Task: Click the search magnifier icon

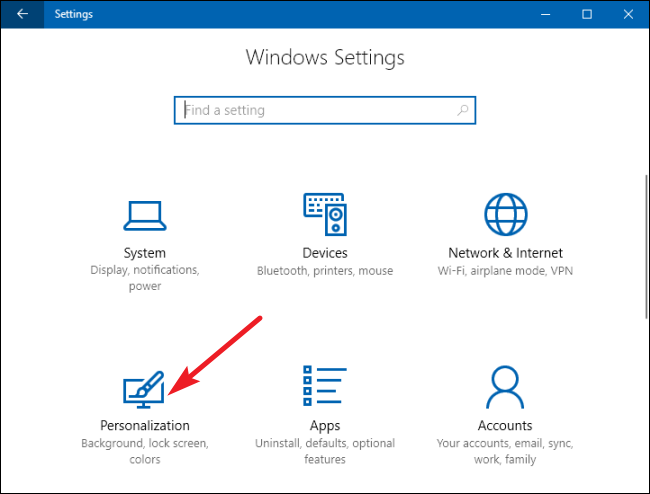Action: [463, 110]
